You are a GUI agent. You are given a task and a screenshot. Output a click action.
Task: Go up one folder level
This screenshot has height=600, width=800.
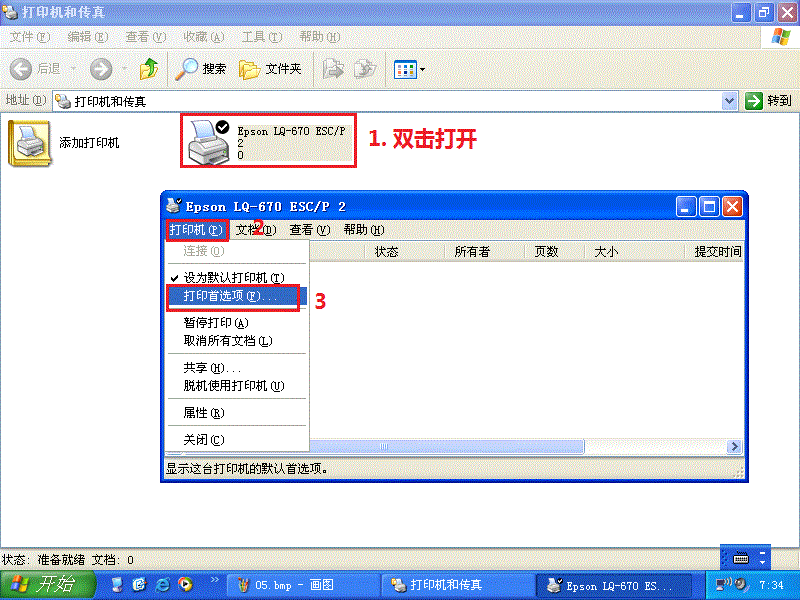(x=149, y=69)
